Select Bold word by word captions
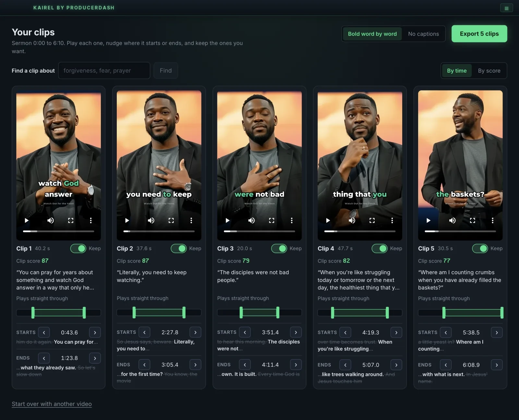The height and width of the screenshot is (420, 519). tap(372, 34)
